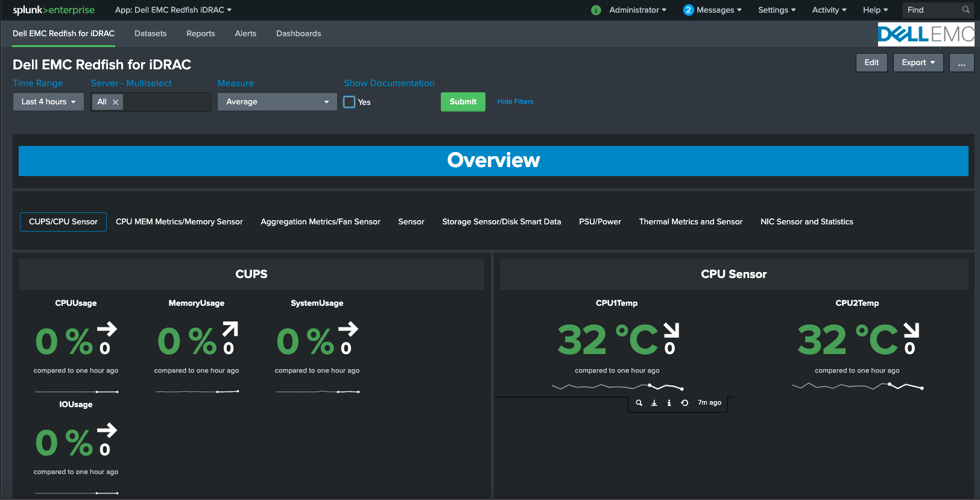Export CPU1Temp panel results via download icon
Screen dimensions: 980x500
coord(654,403)
